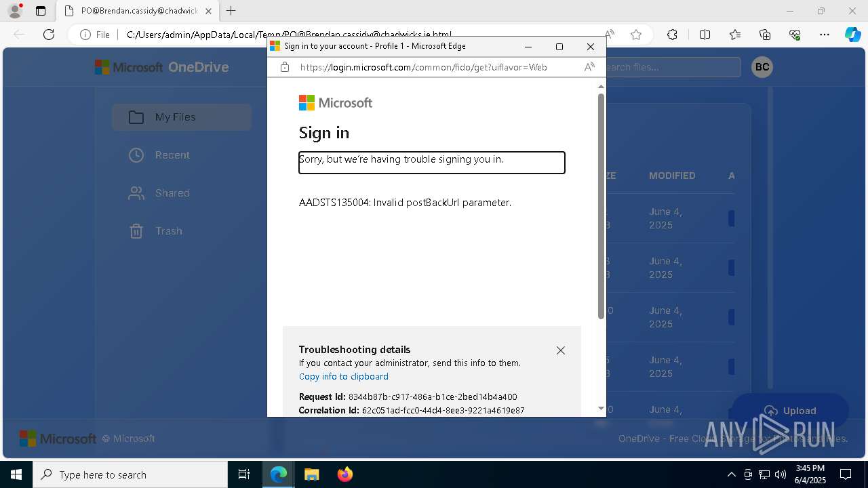Click the File info icon in address bar
The width and height of the screenshot is (868, 488).
(x=95, y=35)
